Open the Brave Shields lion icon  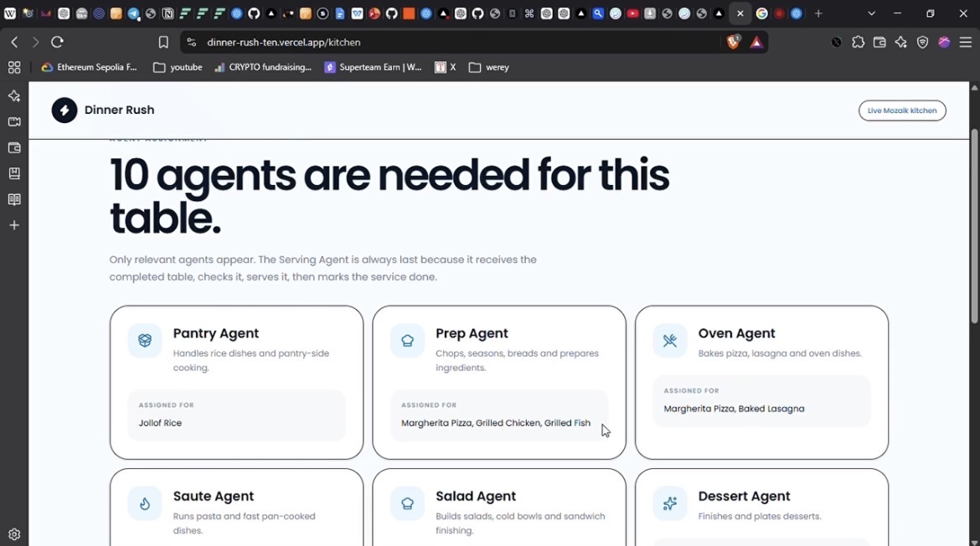[733, 42]
